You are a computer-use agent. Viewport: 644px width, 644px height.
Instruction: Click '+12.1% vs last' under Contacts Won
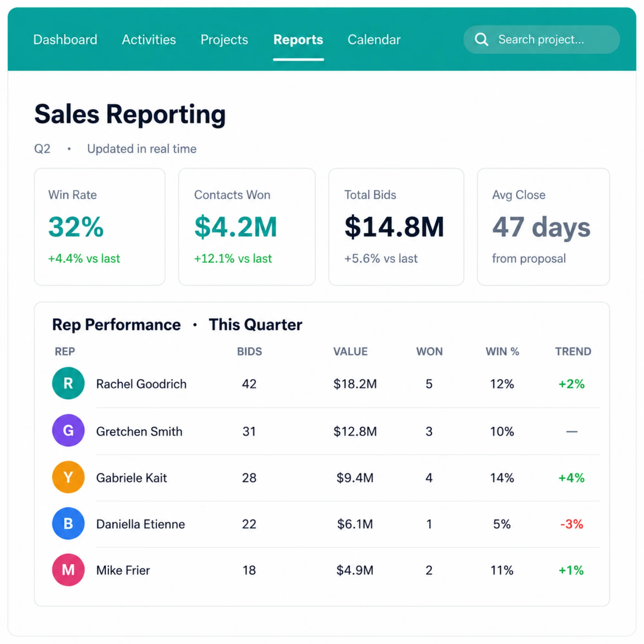point(233,259)
